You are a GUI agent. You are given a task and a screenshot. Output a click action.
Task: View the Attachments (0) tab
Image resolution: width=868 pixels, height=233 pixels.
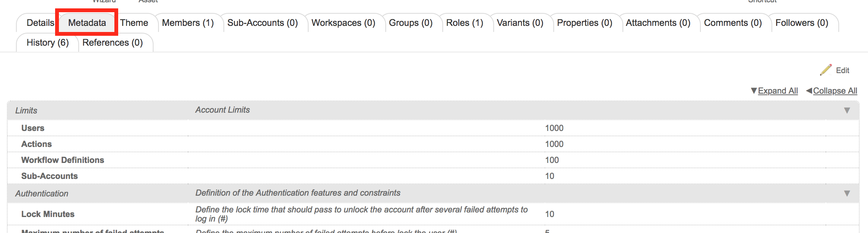(x=658, y=23)
